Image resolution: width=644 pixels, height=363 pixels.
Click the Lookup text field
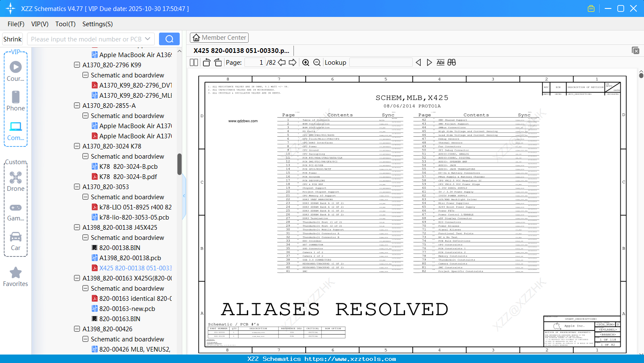coord(381,63)
